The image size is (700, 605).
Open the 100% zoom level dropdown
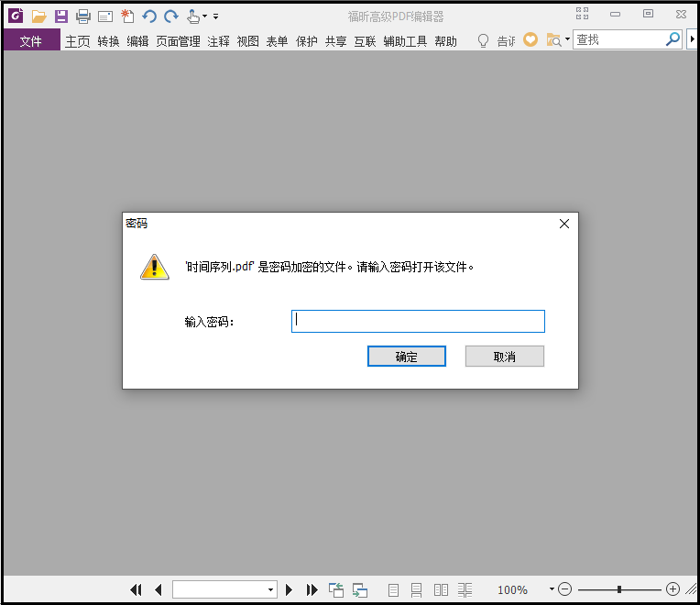pyautogui.click(x=552, y=589)
